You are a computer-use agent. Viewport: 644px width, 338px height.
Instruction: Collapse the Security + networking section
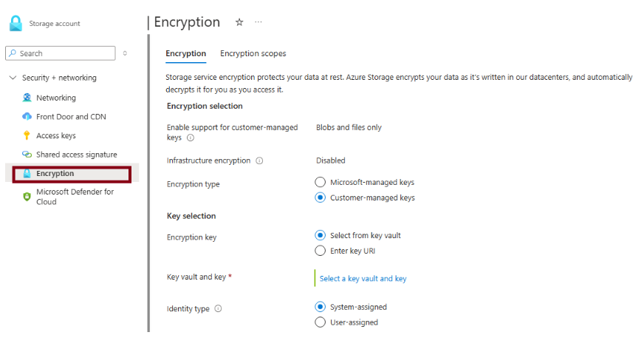13,78
